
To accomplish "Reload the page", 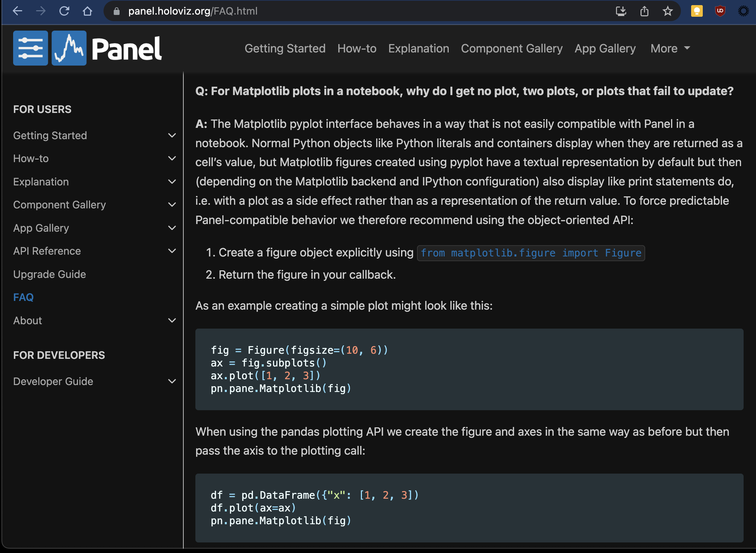I will [65, 11].
